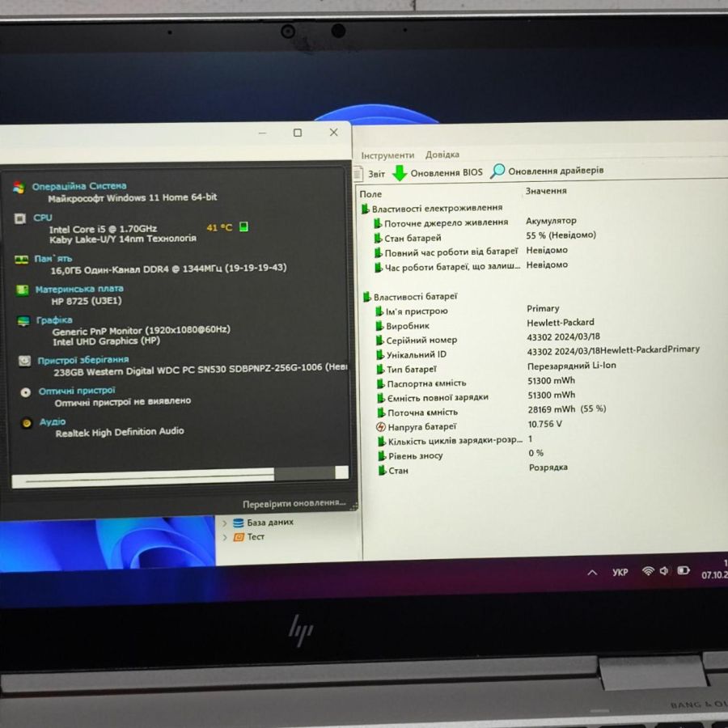Select the База даних database icon
The image size is (728, 728).
click(238, 523)
